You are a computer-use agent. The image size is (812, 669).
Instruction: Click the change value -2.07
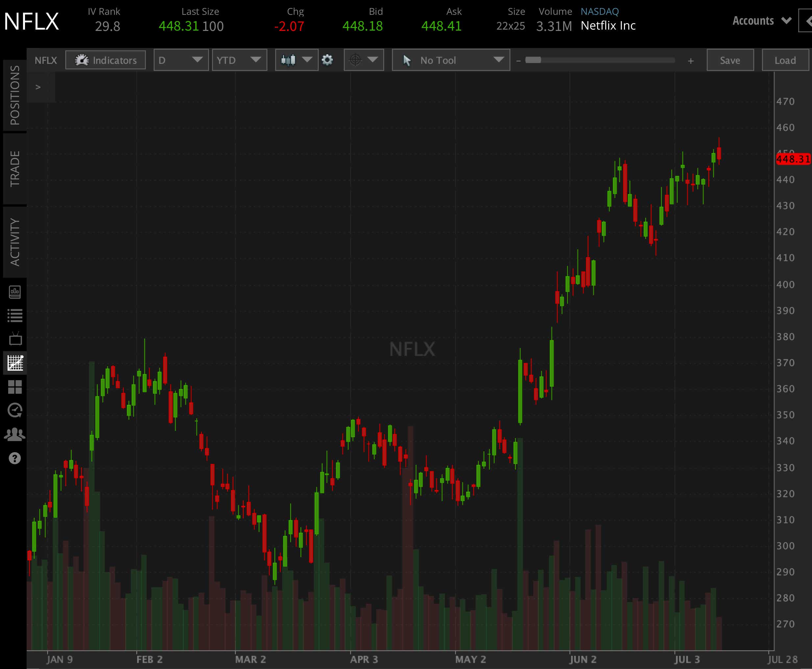click(289, 27)
